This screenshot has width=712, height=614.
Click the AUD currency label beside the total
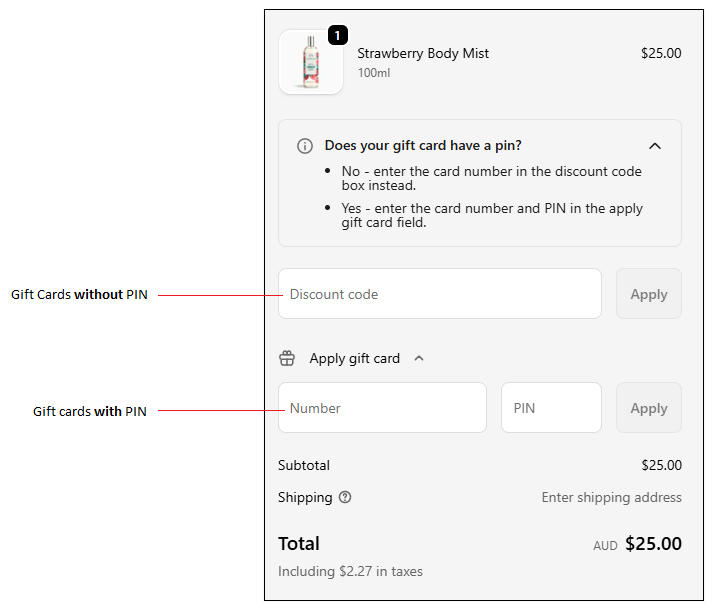coord(605,546)
